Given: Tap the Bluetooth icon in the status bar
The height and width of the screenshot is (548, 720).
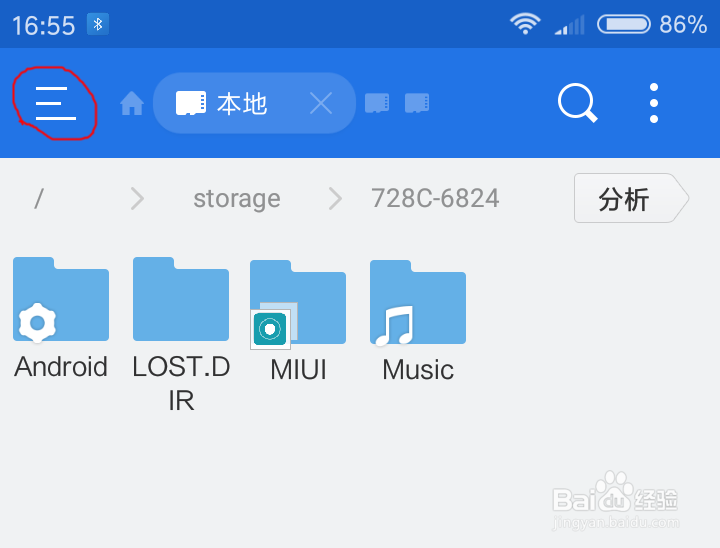Looking at the screenshot, I should [x=97, y=24].
